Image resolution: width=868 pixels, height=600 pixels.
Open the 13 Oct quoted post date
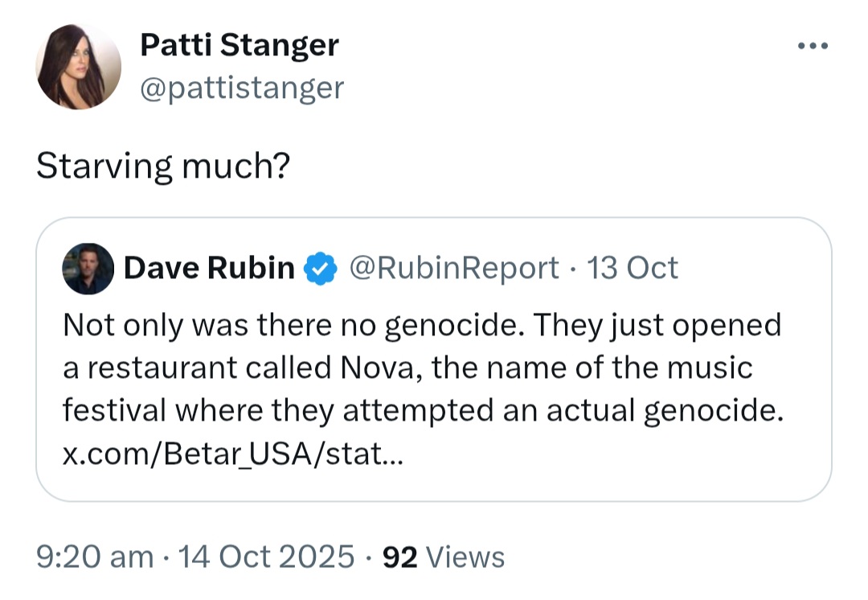click(633, 268)
